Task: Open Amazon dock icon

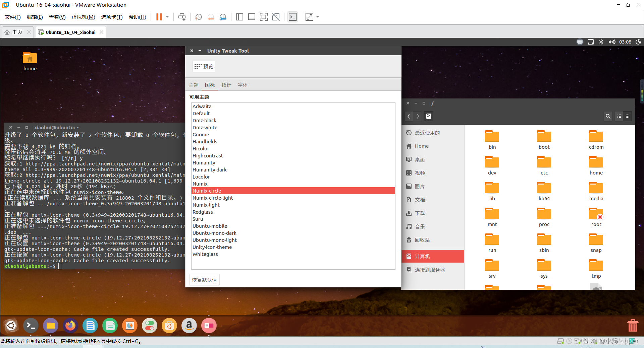Action: point(189,326)
